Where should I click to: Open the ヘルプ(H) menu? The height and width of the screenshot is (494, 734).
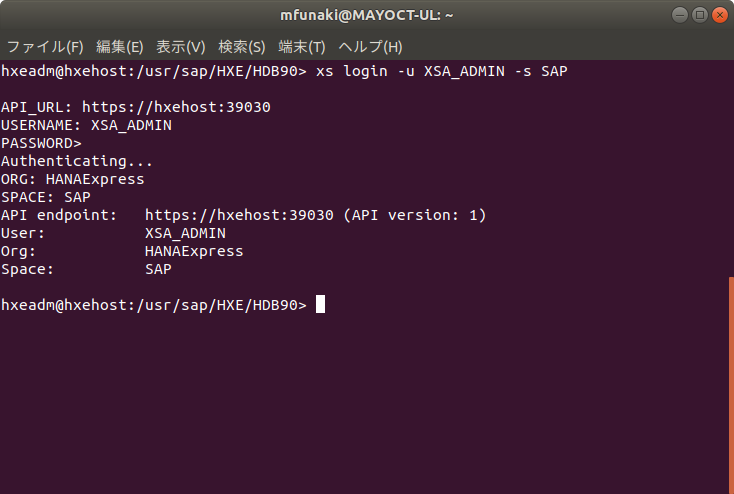pos(370,47)
